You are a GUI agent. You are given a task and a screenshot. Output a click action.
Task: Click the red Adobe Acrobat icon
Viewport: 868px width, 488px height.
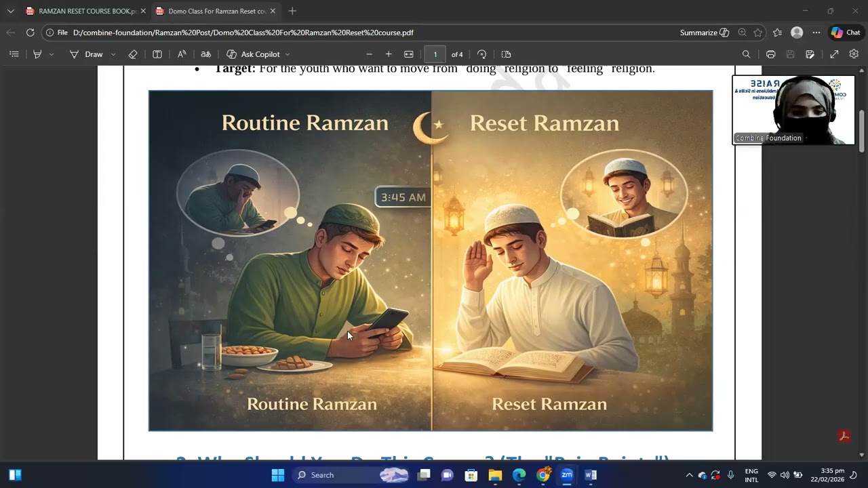[844, 436]
